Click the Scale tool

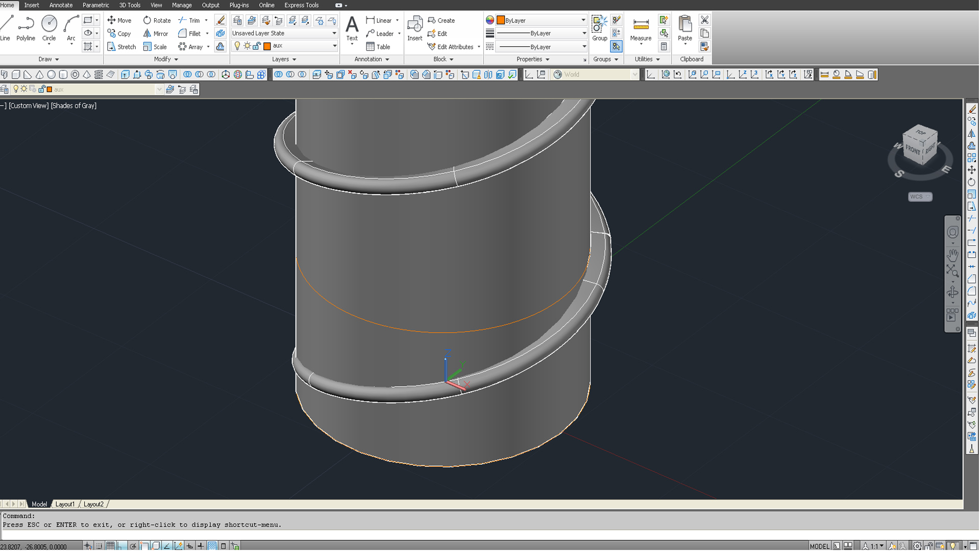[155, 47]
